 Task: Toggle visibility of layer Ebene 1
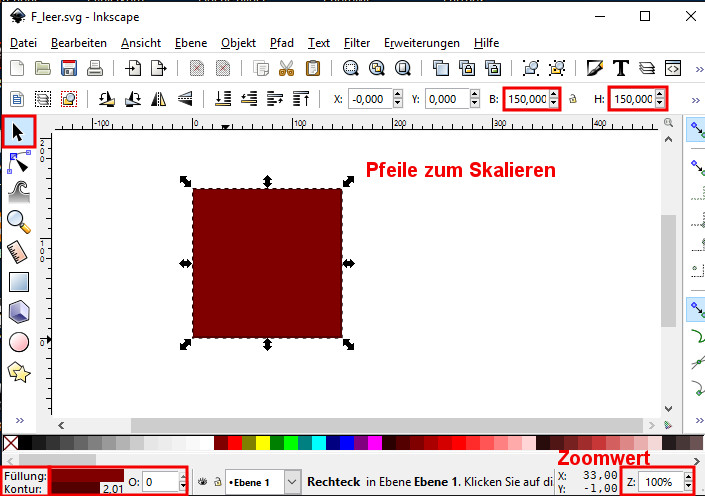202,482
